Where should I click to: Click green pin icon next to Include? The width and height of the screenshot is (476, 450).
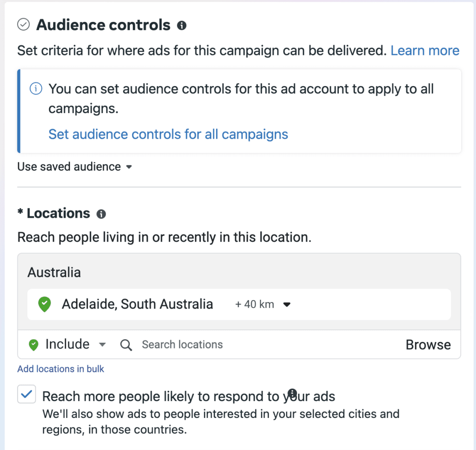33,345
